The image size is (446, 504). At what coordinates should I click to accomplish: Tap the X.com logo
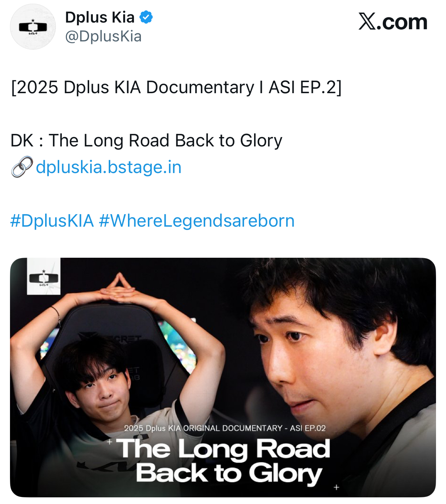click(x=393, y=22)
